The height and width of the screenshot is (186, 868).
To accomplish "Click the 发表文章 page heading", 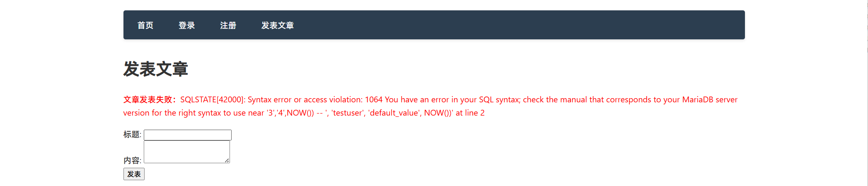I will [x=156, y=69].
